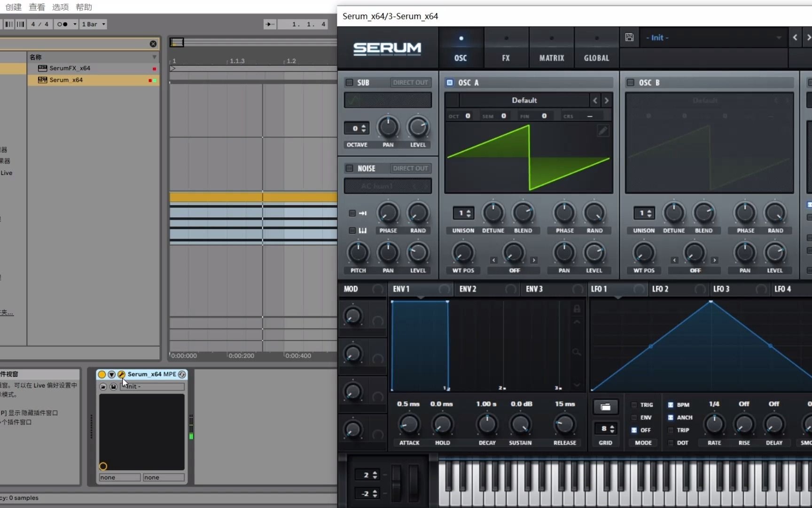Toggle LFO 1 ENV mode checkbox

coord(634,417)
